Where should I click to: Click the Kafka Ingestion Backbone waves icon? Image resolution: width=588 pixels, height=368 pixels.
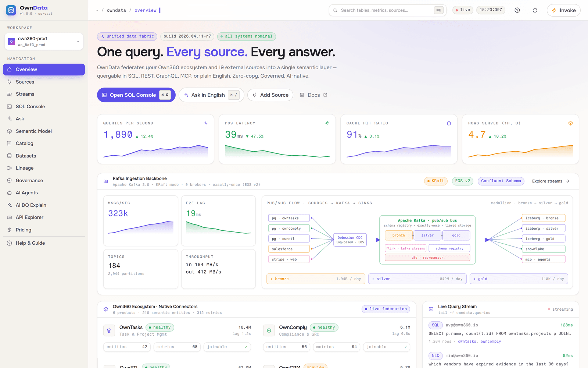(106, 181)
